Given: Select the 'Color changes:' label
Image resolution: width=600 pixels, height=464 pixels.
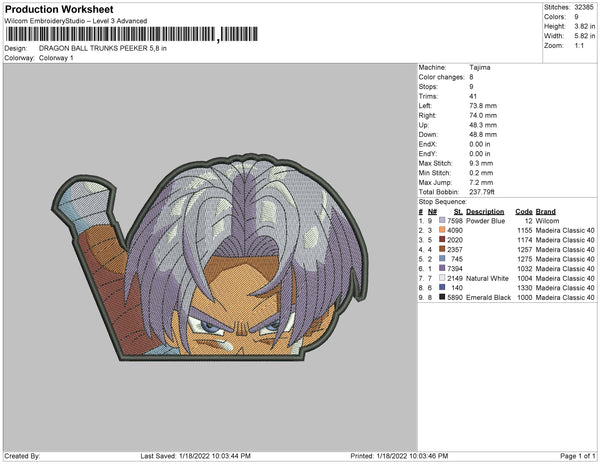Looking at the screenshot, I should point(441,77).
